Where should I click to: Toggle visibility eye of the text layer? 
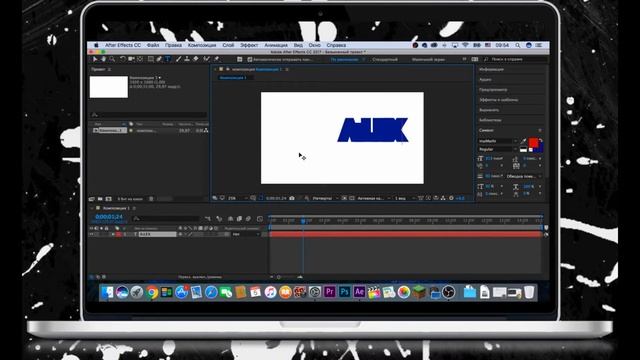tap(91, 234)
